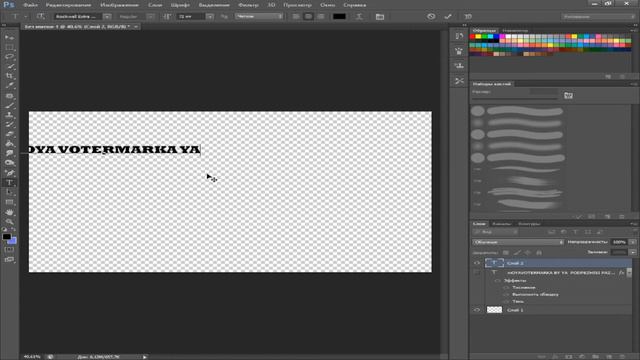The width and height of the screenshot is (640, 360).
Task: Select the Zoom tool
Action: click(x=9, y=222)
